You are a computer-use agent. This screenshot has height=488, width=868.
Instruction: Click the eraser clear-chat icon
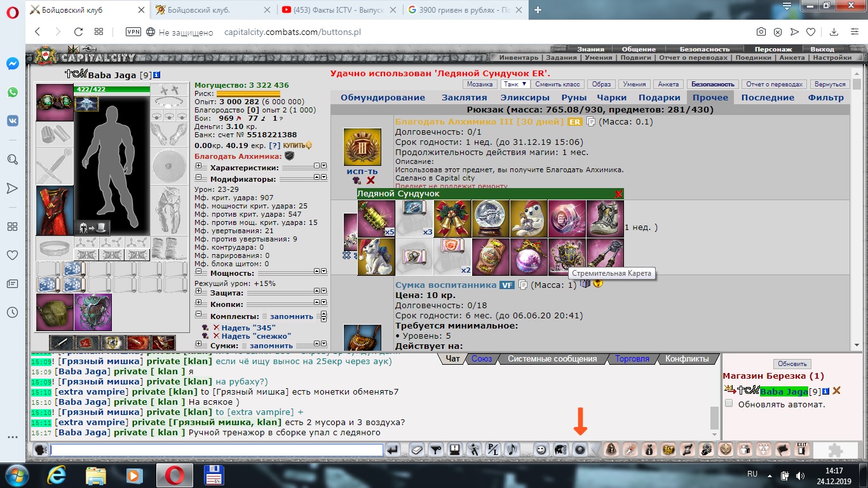point(416,450)
